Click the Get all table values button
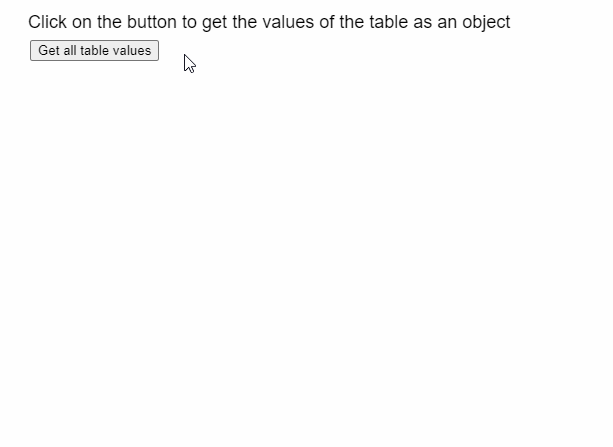 coord(94,51)
